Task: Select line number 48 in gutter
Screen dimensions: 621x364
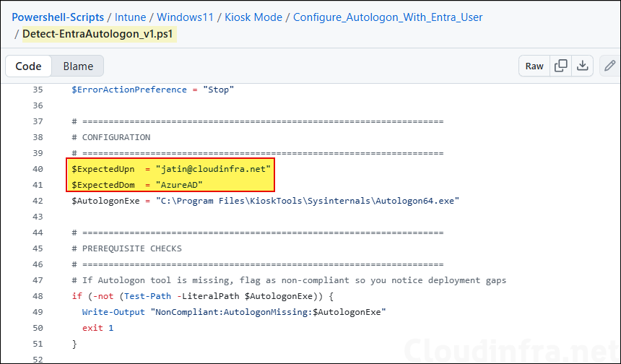Action: pyautogui.click(x=38, y=295)
